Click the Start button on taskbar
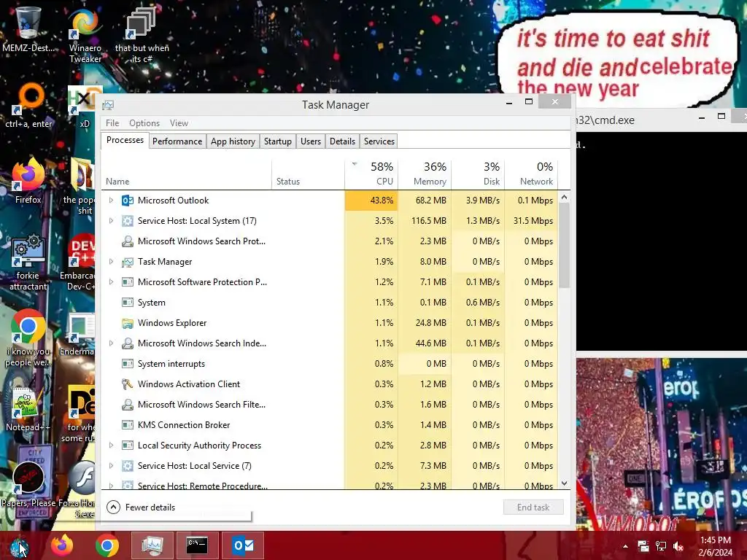This screenshot has width=747, height=560. (x=19, y=546)
